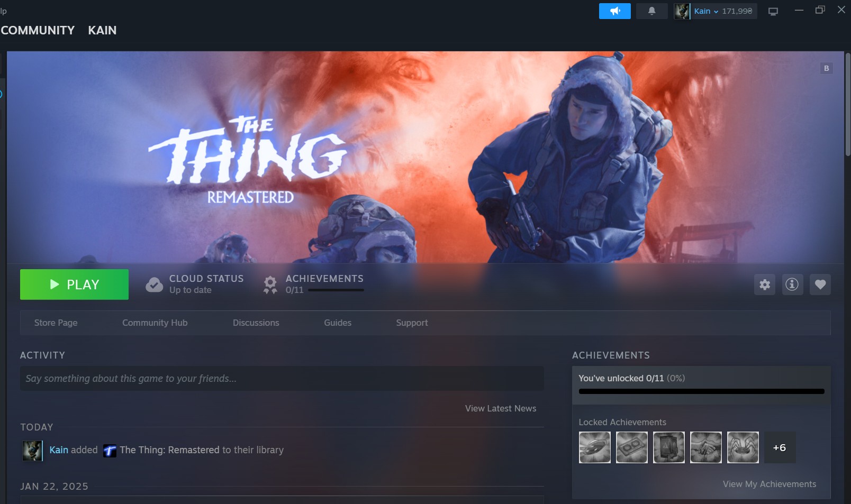Add game to favorites heart icon

pos(820,285)
